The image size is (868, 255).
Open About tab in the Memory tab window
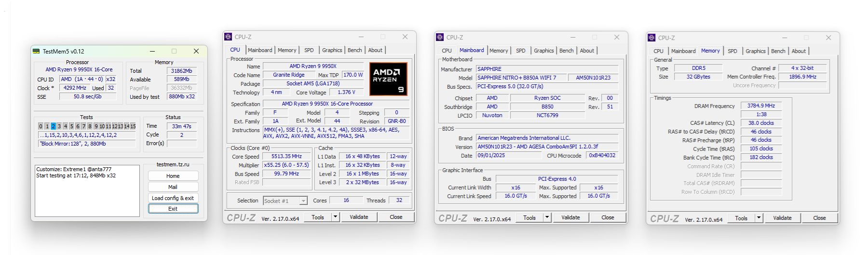[799, 51]
